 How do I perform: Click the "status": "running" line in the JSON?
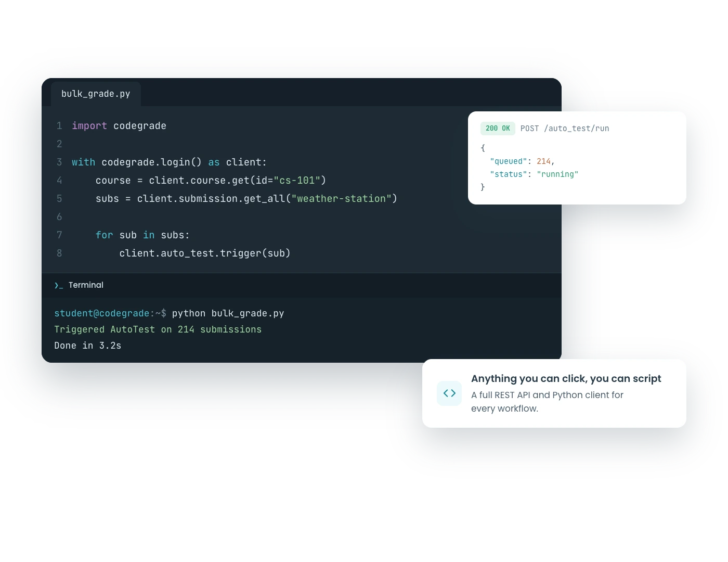pos(534,174)
